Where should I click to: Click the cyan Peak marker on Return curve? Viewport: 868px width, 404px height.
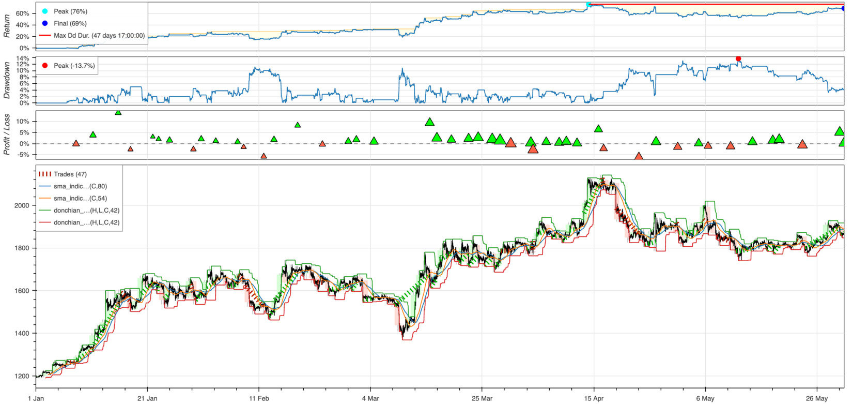tap(588, 5)
